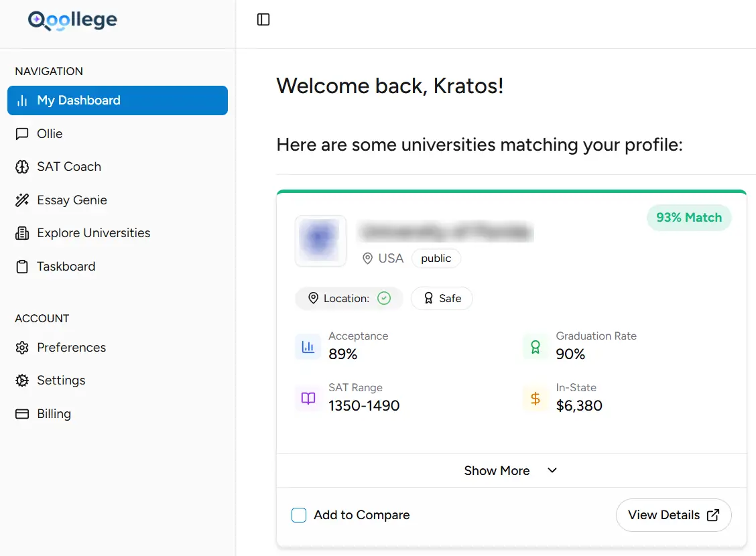
Task: Check the Add to Compare checkbox
Action: pos(299,515)
